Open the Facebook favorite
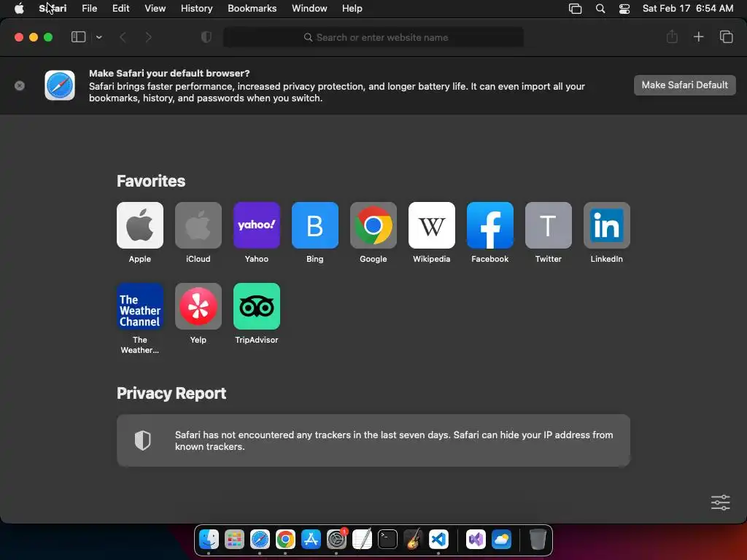This screenshot has width=747, height=560. pyautogui.click(x=489, y=225)
